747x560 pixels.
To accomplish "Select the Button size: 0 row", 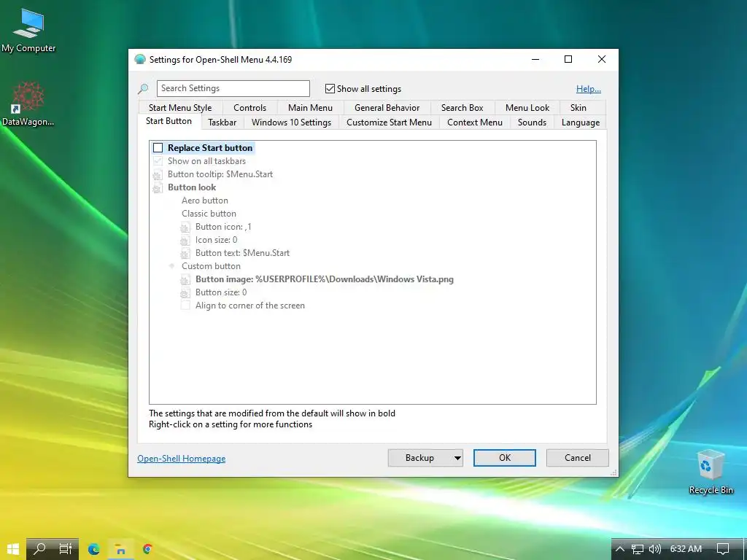I will 220,292.
